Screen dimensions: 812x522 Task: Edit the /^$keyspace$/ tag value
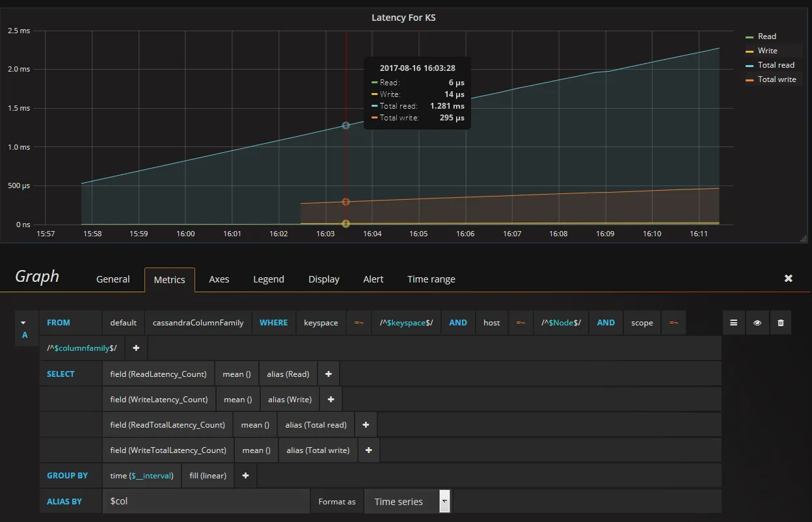tap(407, 322)
